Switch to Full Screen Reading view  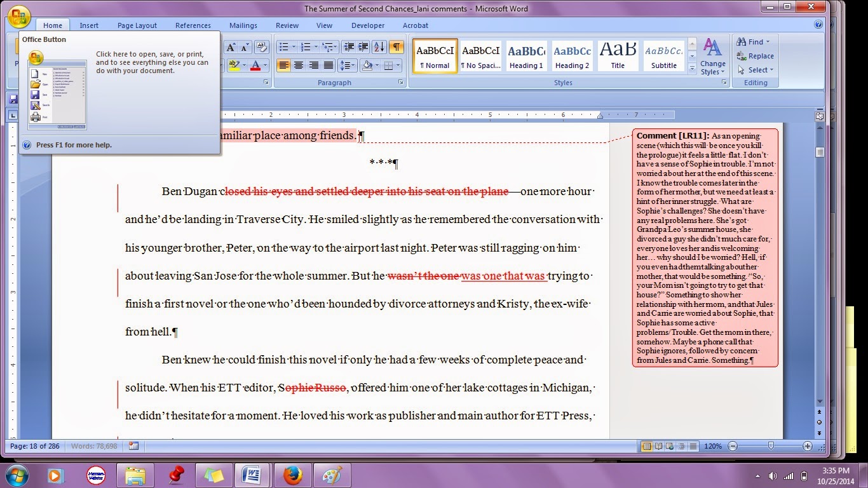[x=658, y=446]
